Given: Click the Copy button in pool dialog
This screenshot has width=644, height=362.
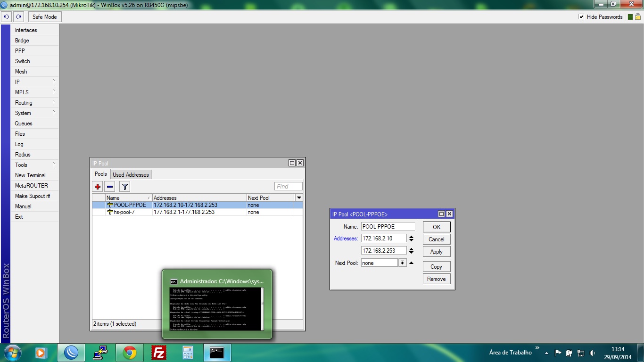Looking at the screenshot, I should click(x=436, y=267).
